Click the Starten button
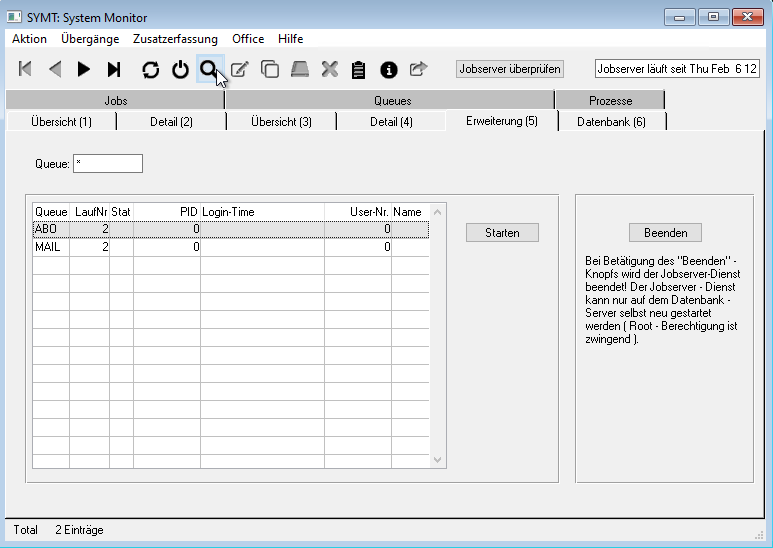 502,232
